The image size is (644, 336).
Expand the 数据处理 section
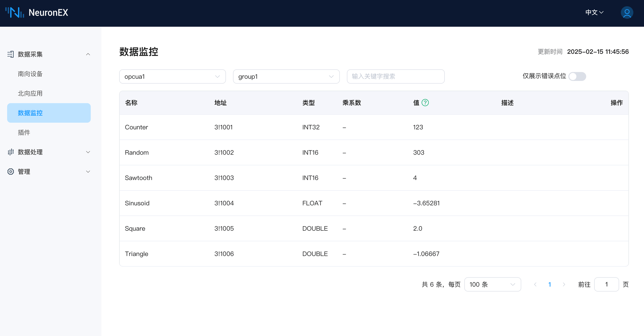tap(88, 152)
